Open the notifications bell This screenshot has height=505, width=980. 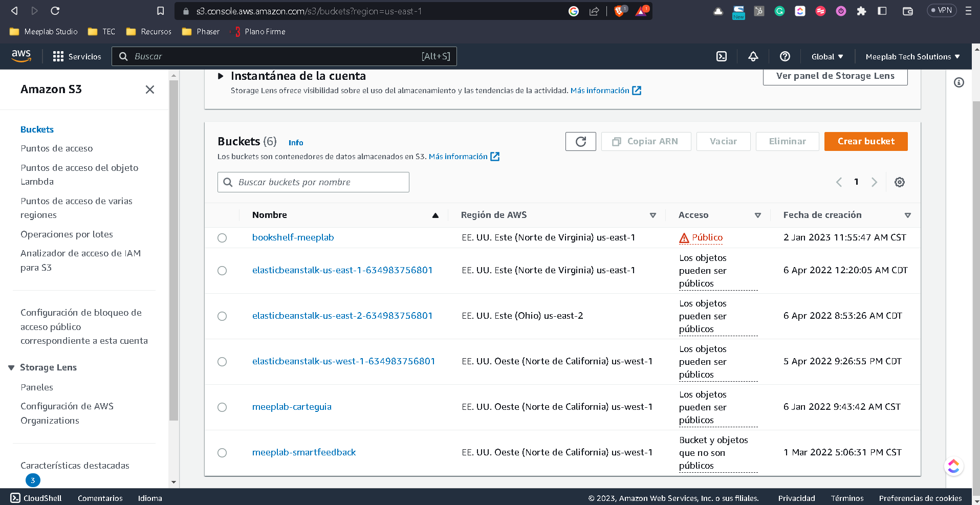(x=753, y=56)
